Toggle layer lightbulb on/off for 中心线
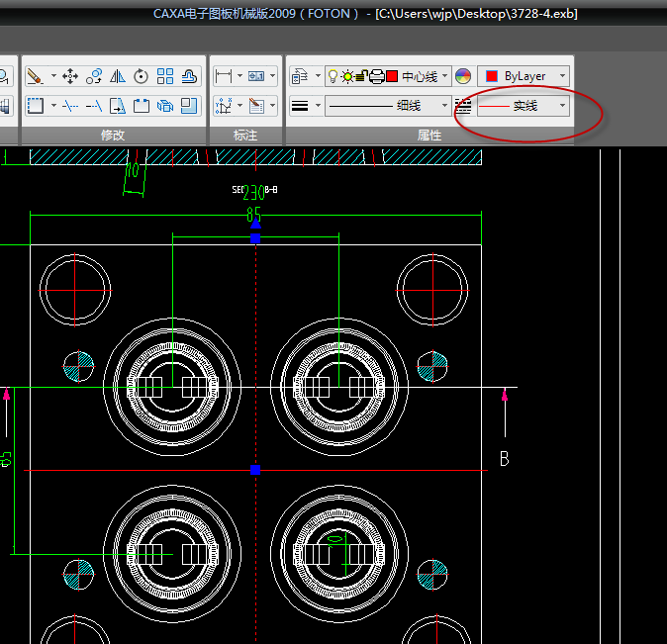667x644 pixels. (x=333, y=76)
